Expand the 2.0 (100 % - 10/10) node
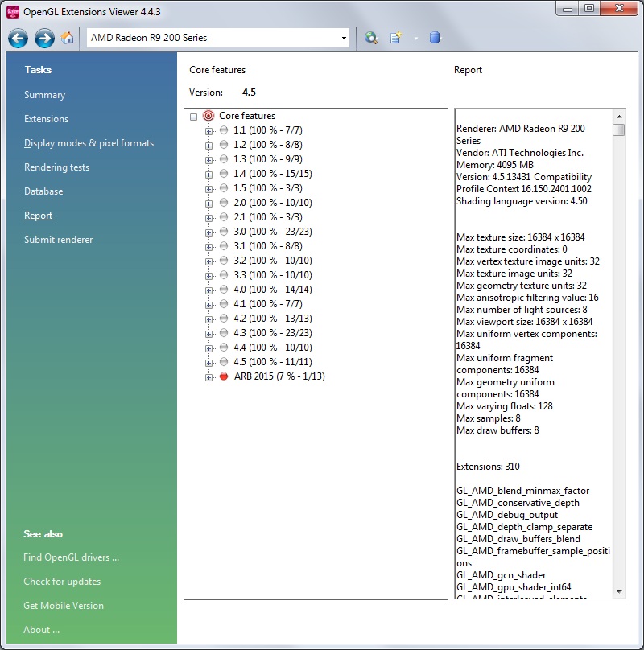The image size is (644, 650). pyautogui.click(x=208, y=204)
